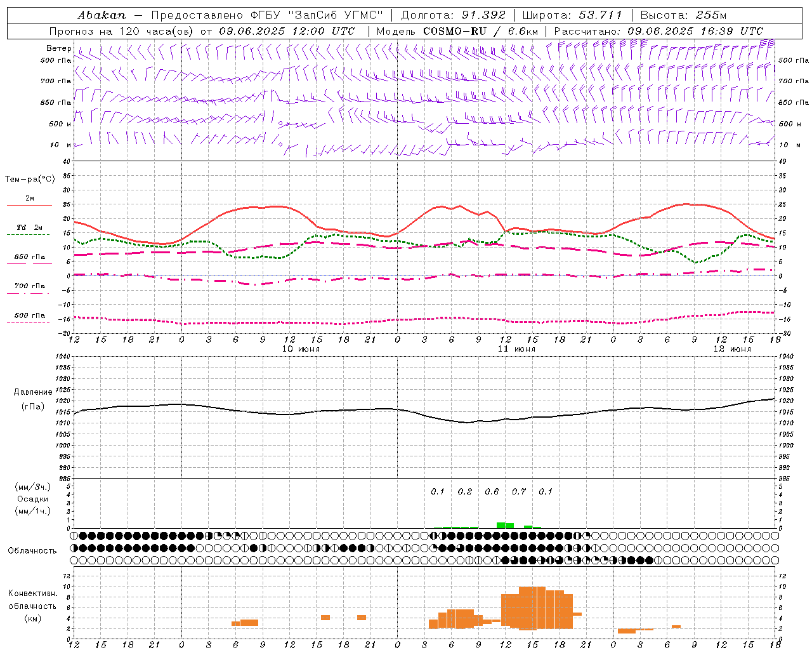This screenshot has width=812, height=650.
Task: Click the Давление pressure label
Action: (32, 392)
